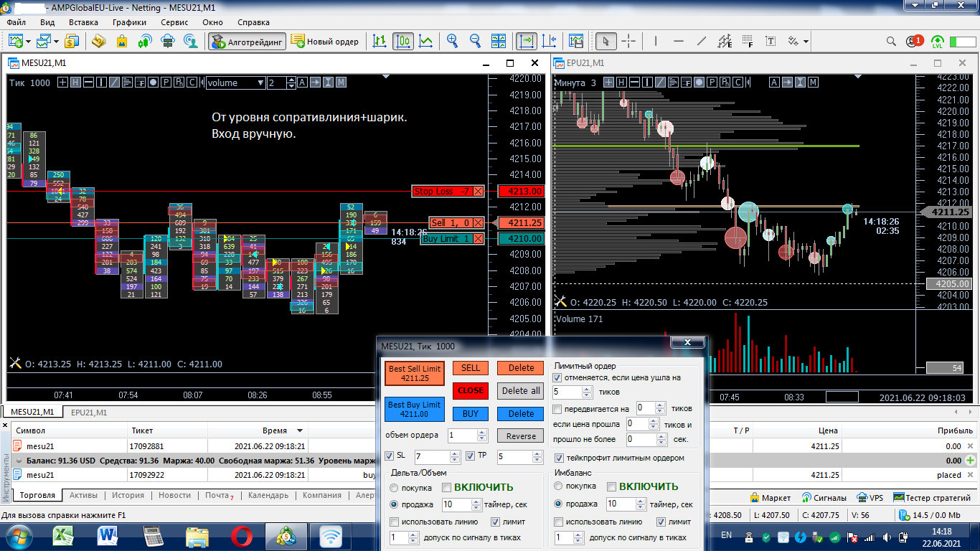Open the volume dropdown on MESU21 chart
Viewport: 980px width, 551px height.
236,83
